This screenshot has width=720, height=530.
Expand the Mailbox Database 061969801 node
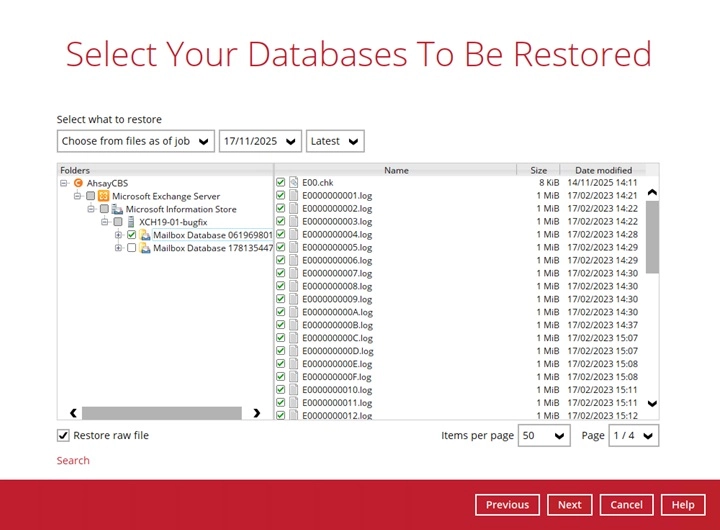118,235
